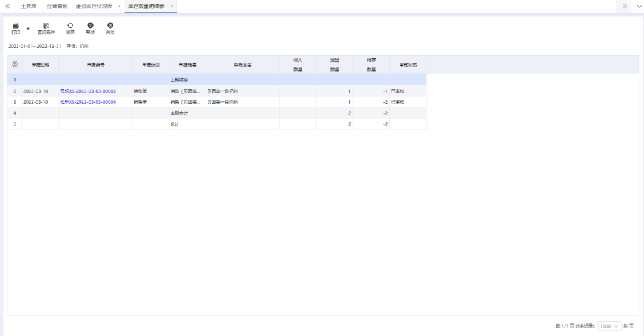This screenshot has height=336, width=644.
Task: Switch to the 经营看板 tab
Action: [57, 6]
